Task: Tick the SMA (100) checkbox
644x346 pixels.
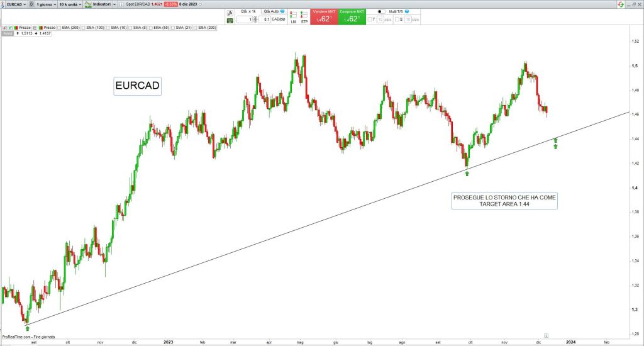Action: [83, 28]
